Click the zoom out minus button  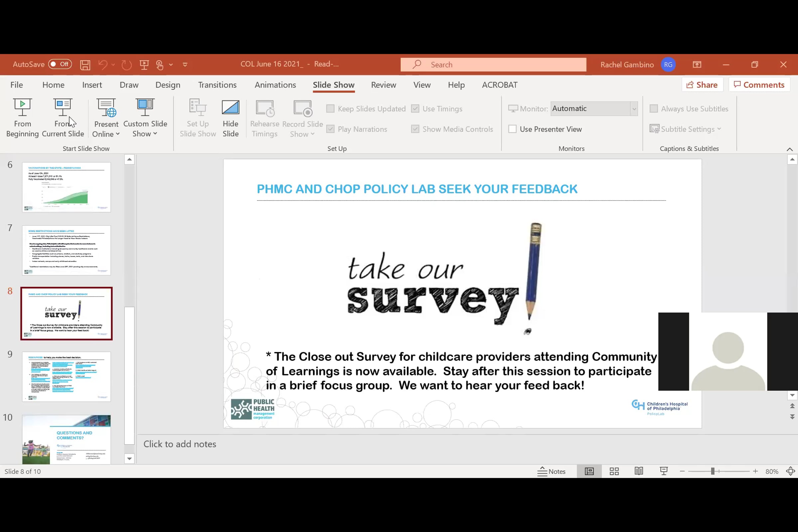click(x=682, y=471)
